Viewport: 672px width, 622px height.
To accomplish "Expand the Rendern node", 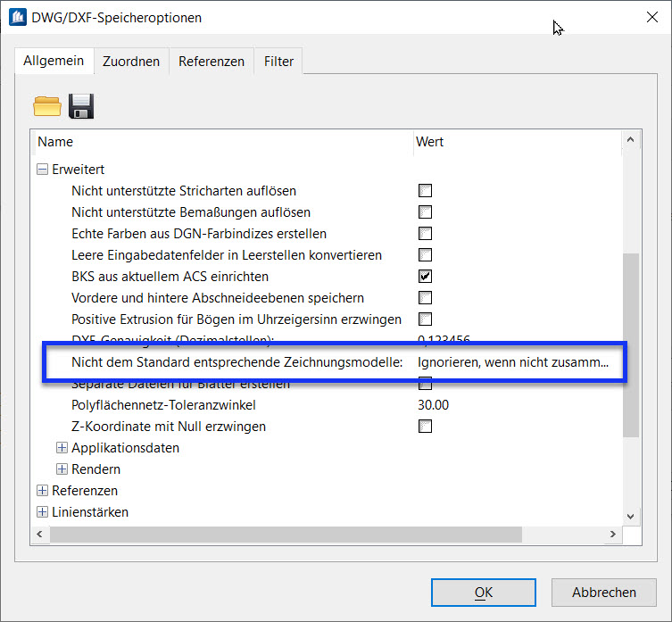I will tap(62, 469).
